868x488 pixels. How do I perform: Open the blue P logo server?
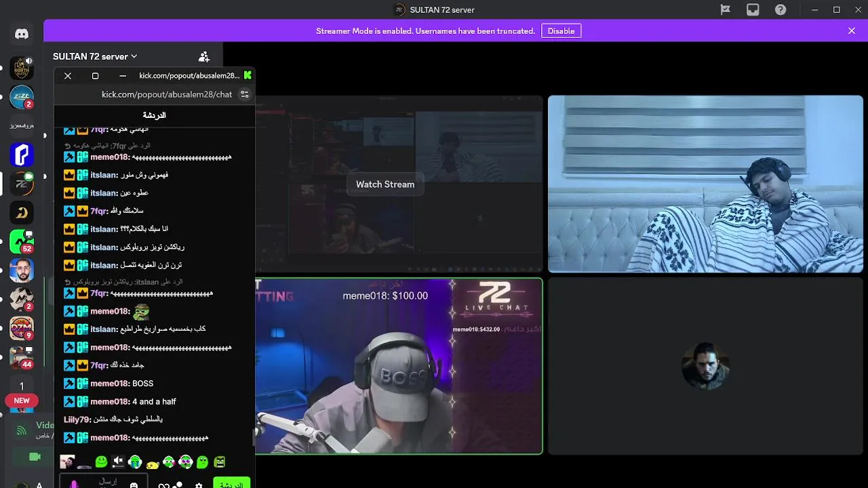coord(21,155)
